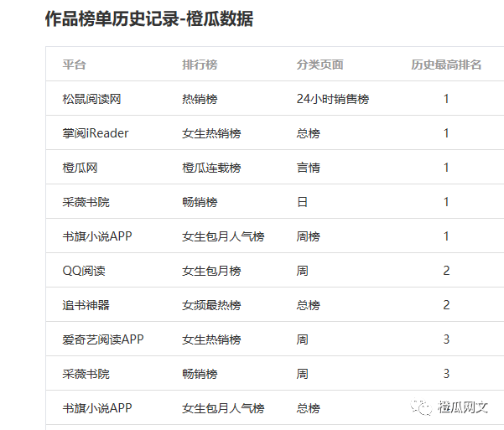Click rank 2 in the QQ阅读 row
Image resolution: width=504 pixels, height=430 pixels.
[446, 271]
